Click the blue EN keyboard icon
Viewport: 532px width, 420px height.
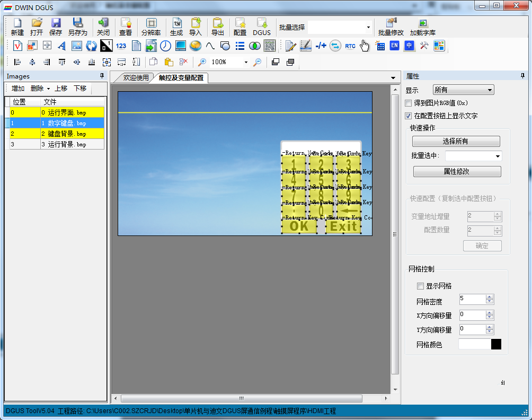(x=394, y=46)
